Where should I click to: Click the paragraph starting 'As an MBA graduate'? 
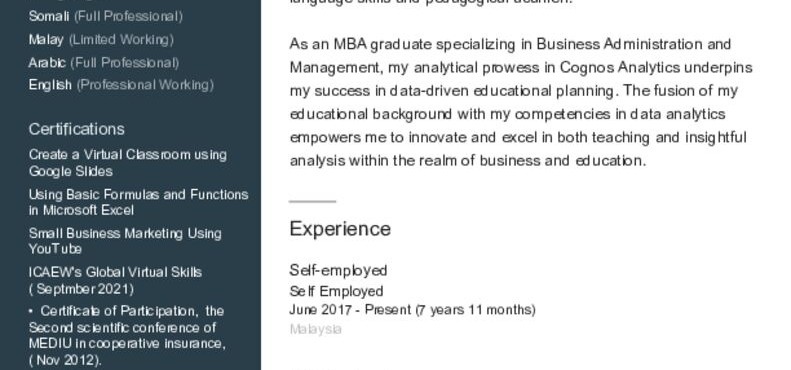[521, 102]
